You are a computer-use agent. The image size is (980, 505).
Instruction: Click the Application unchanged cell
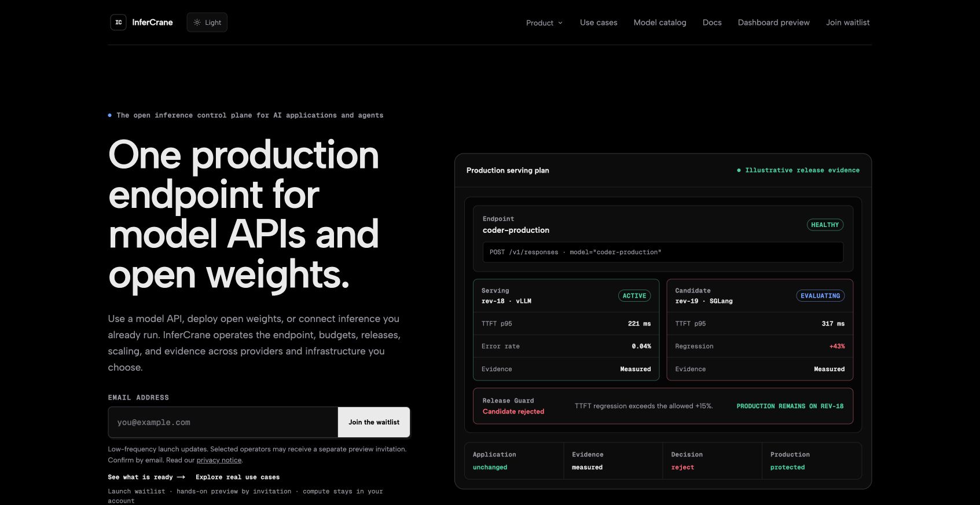(x=514, y=461)
